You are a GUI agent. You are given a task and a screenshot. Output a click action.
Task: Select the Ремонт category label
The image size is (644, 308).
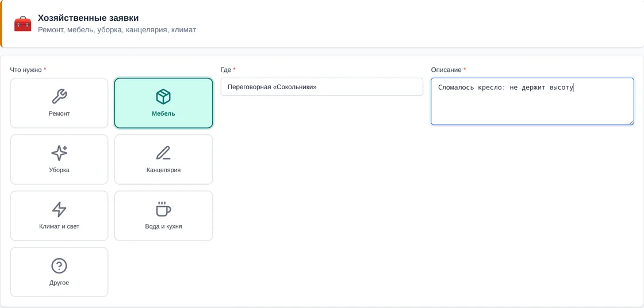coord(59,113)
